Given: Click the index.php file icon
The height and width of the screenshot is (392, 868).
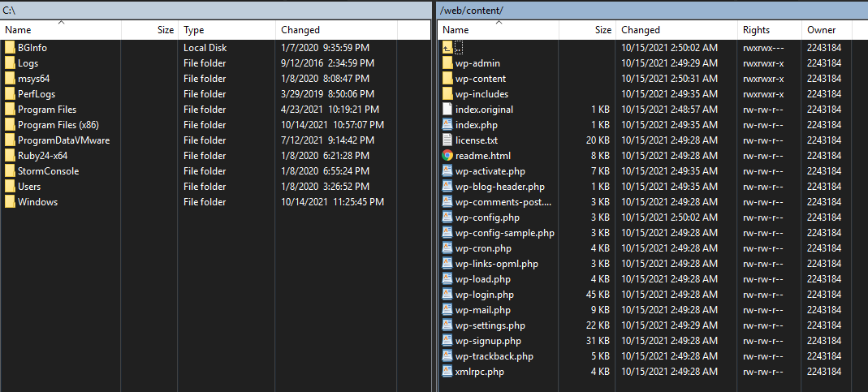Looking at the screenshot, I should coord(447,124).
